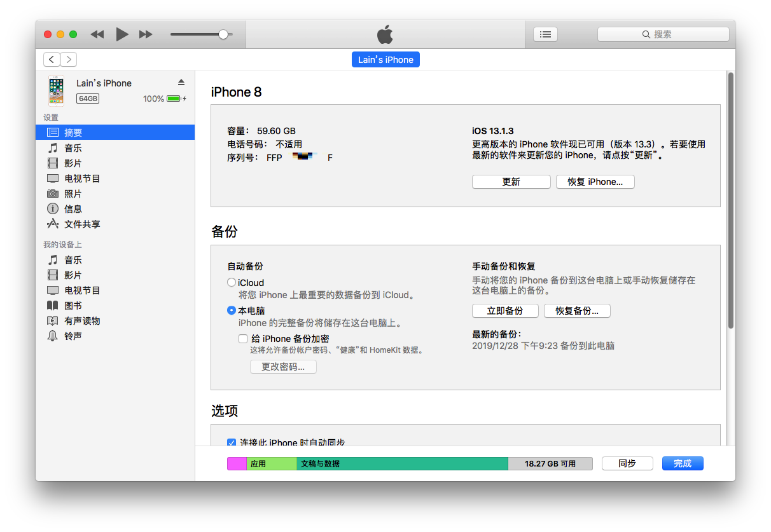Eject Lain's iPhone using eject icon
The image size is (771, 532).
pyautogui.click(x=181, y=83)
